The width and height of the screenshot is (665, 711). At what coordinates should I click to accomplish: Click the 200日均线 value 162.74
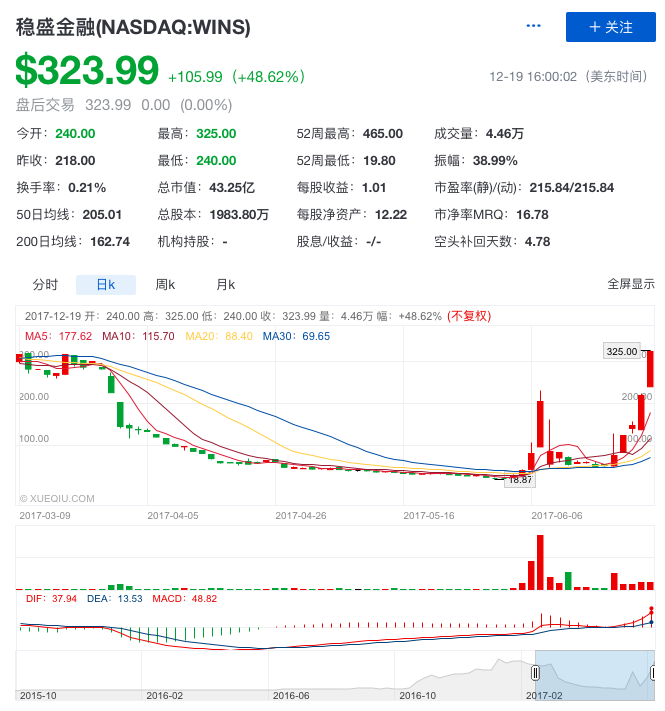(110, 242)
